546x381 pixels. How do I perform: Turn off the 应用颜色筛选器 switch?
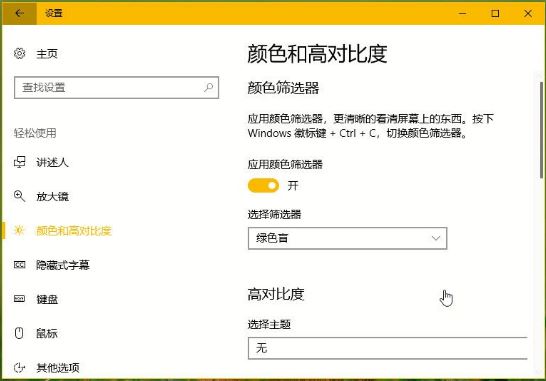coord(264,186)
